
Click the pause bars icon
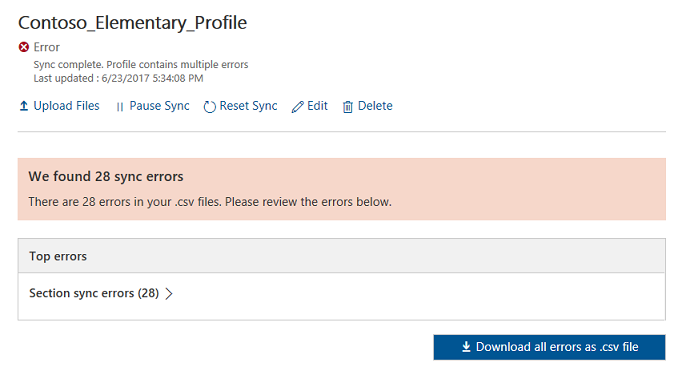pos(120,107)
